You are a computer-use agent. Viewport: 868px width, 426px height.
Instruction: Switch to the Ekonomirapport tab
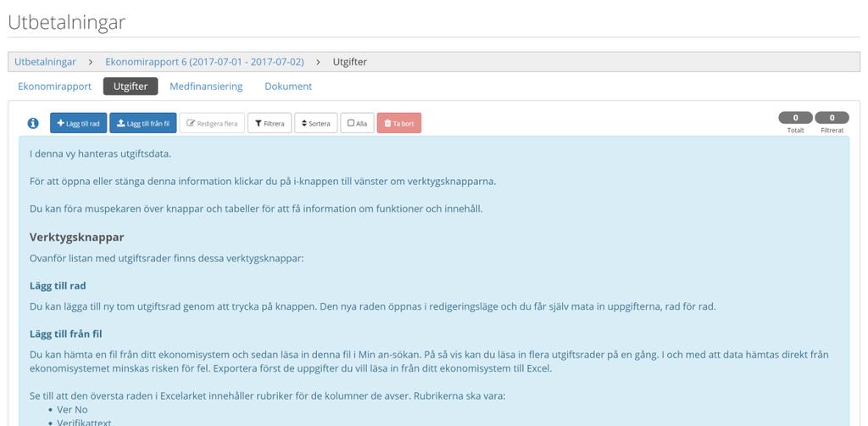54,87
